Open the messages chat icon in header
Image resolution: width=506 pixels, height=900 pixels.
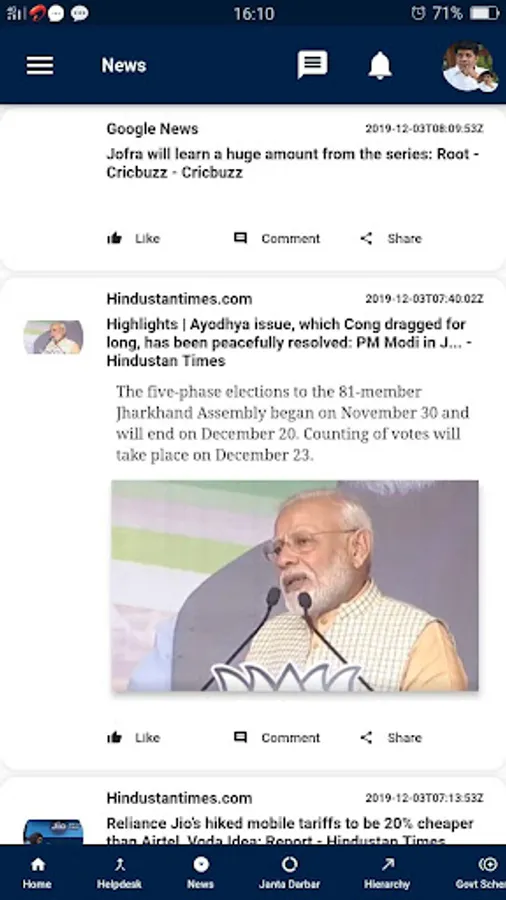pyautogui.click(x=312, y=64)
